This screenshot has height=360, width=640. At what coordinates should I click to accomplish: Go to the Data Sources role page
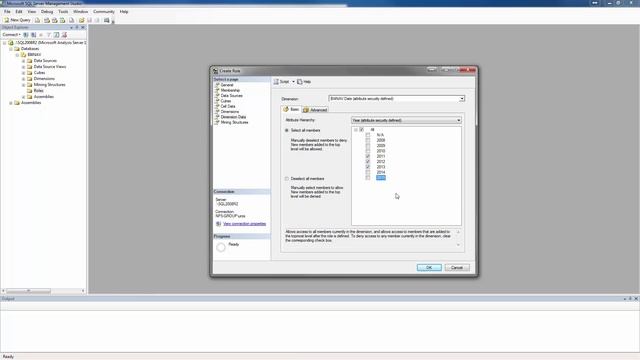231,96
